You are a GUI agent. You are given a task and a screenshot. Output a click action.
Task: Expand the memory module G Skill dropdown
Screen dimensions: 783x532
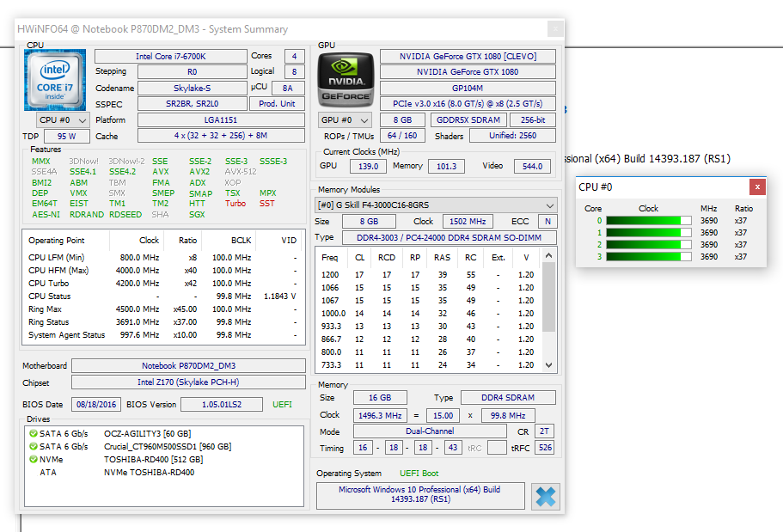[436, 205]
